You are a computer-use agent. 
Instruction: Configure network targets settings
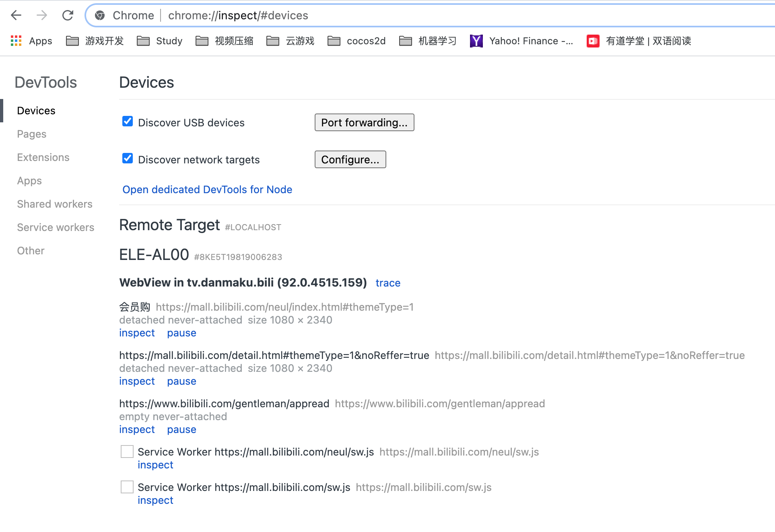click(350, 159)
